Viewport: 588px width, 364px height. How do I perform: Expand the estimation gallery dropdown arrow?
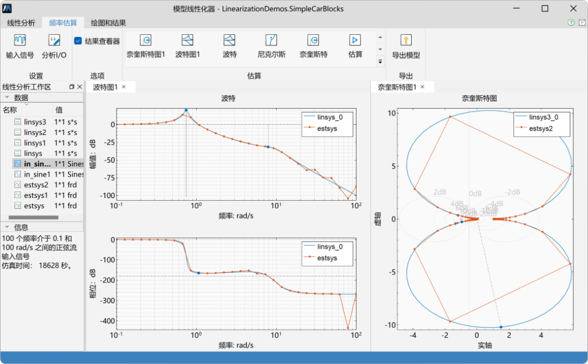click(379, 60)
